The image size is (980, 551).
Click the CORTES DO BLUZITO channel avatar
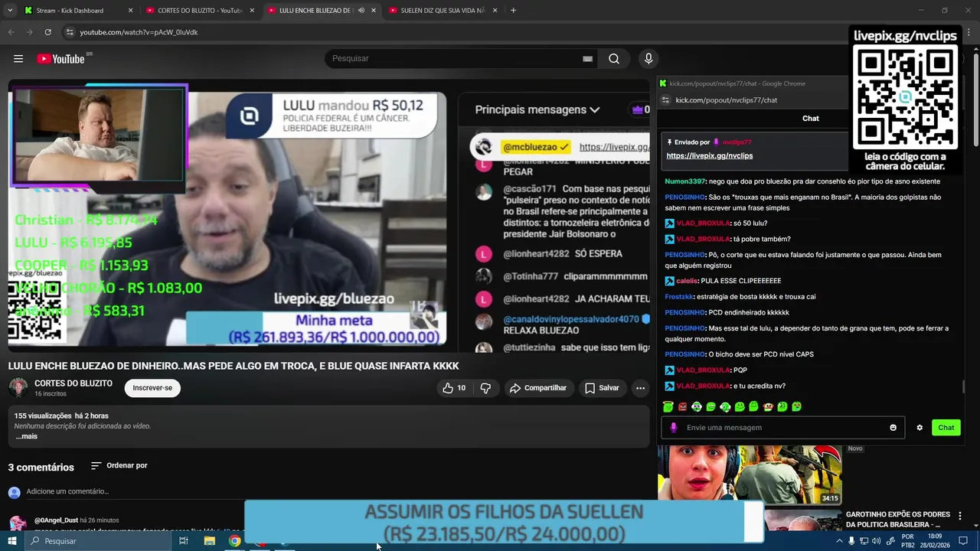tap(18, 388)
